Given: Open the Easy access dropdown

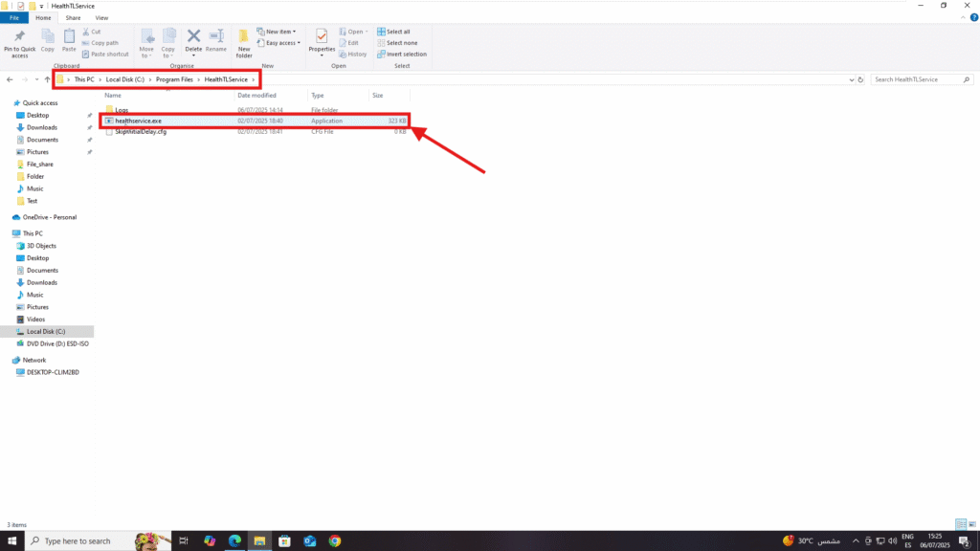Looking at the screenshot, I should pyautogui.click(x=278, y=43).
